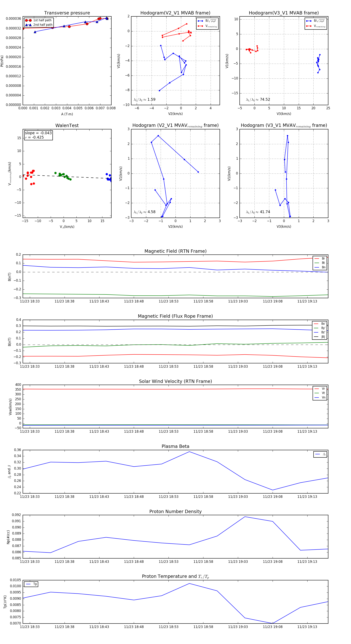Click the λ1/λ2 ≈ 4.58 annotation
This screenshot has height=644, width=351.
[145, 212]
